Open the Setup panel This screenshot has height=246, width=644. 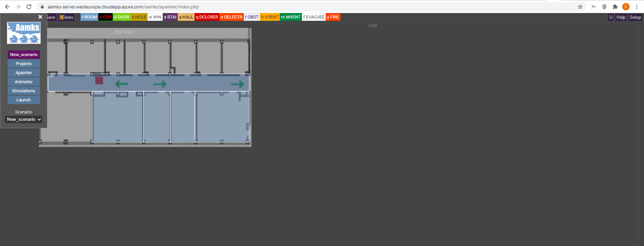(635, 17)
